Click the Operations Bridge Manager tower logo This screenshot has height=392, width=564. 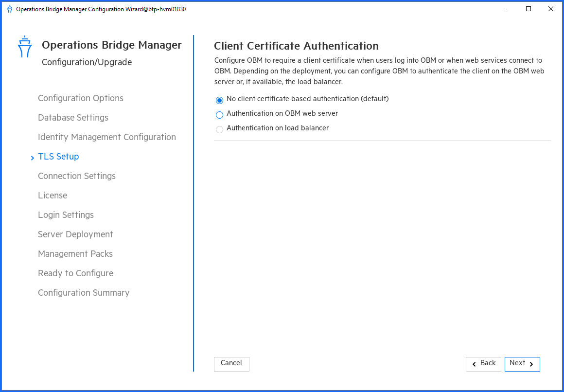click(x=24, y=47)
